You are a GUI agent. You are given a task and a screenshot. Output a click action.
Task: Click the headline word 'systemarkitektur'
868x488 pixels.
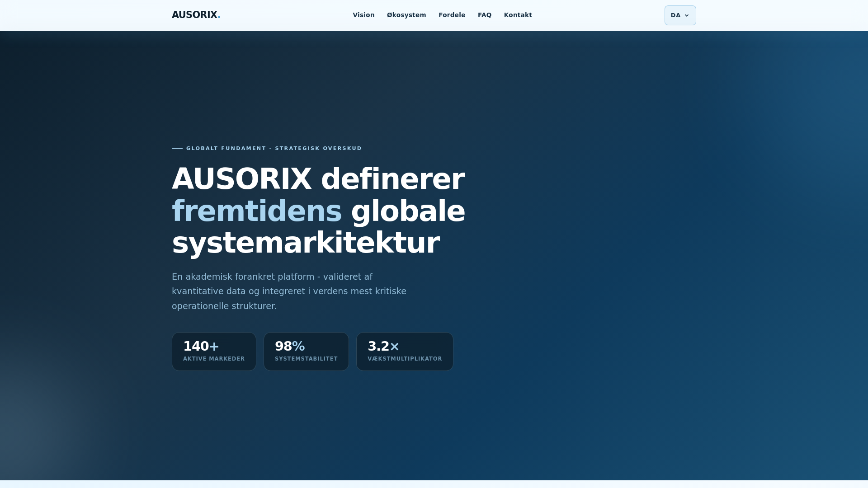(306, 243)
